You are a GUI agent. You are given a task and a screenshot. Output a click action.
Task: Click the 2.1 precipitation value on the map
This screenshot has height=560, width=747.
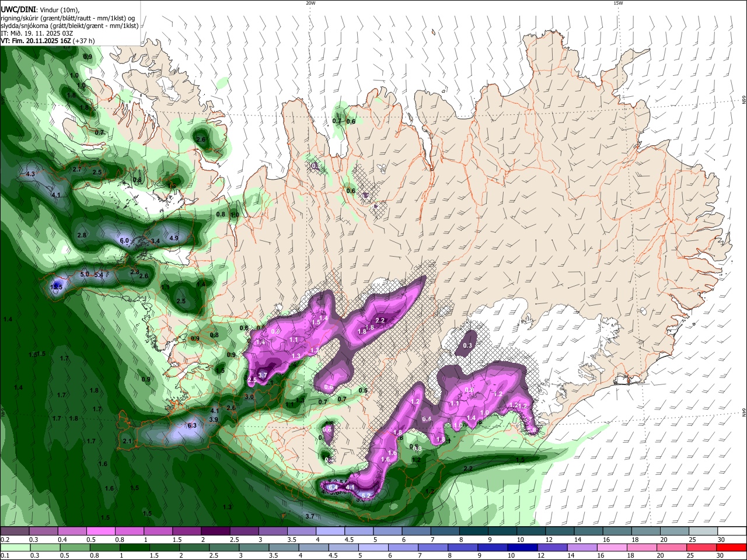pyautogui.click(x=127, y=441)
